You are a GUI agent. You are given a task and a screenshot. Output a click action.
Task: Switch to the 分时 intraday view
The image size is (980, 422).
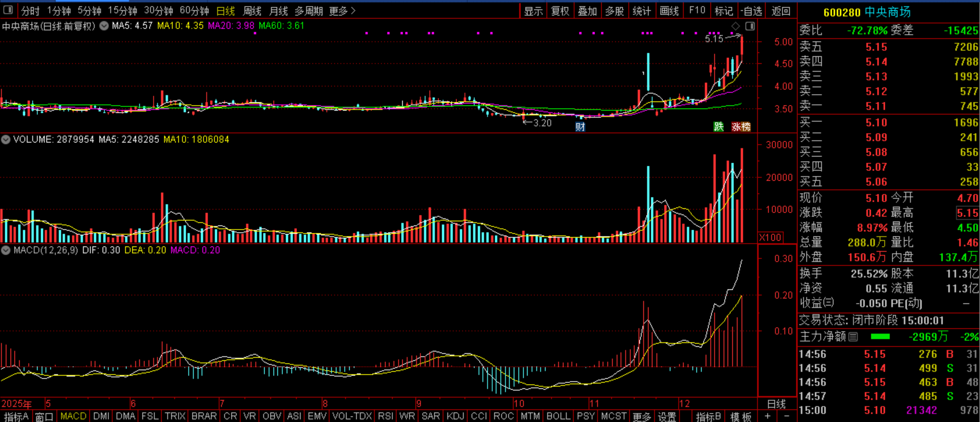click(x=30, y=10)
